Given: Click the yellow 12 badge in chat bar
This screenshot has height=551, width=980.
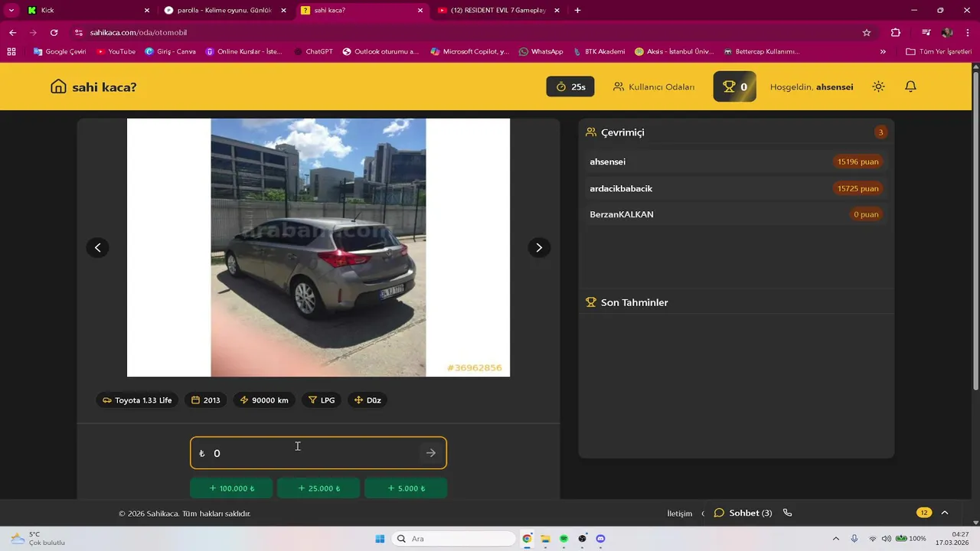Looking at the screenshot, I should click(924, 513).
